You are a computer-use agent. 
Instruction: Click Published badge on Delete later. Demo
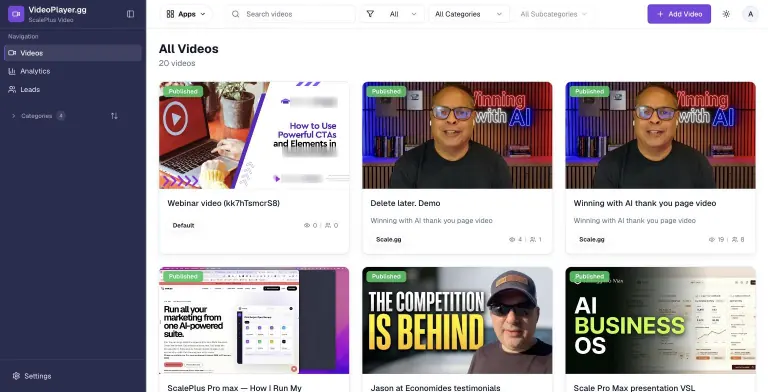386,91
